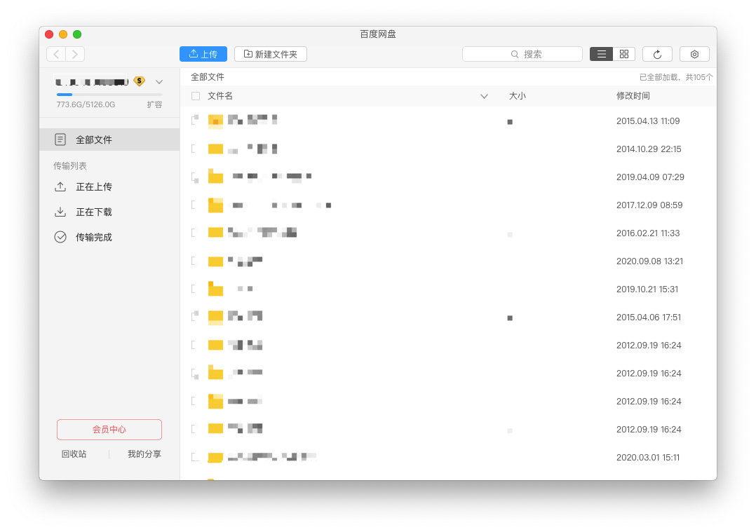Open the settings gear menu

(x=694, y=54)
